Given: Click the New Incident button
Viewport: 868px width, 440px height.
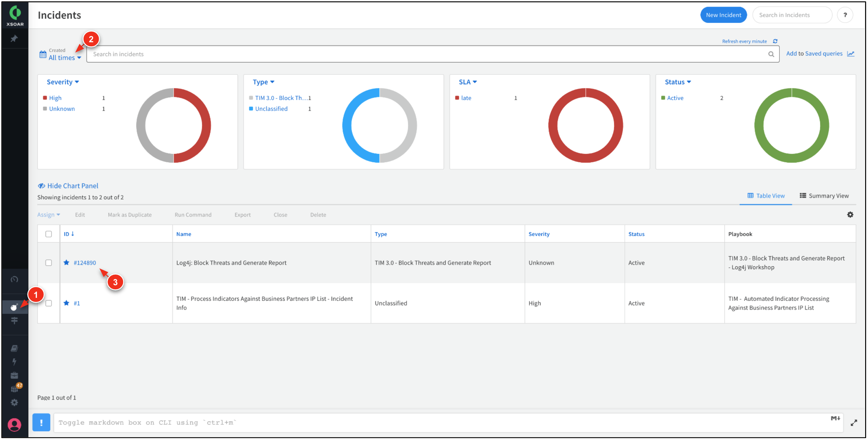Looking at the screenshot, I should coord(723,15).
